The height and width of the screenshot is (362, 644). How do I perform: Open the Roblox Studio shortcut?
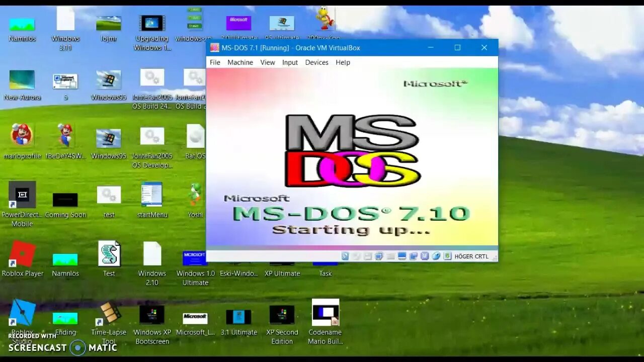[22, 321]
